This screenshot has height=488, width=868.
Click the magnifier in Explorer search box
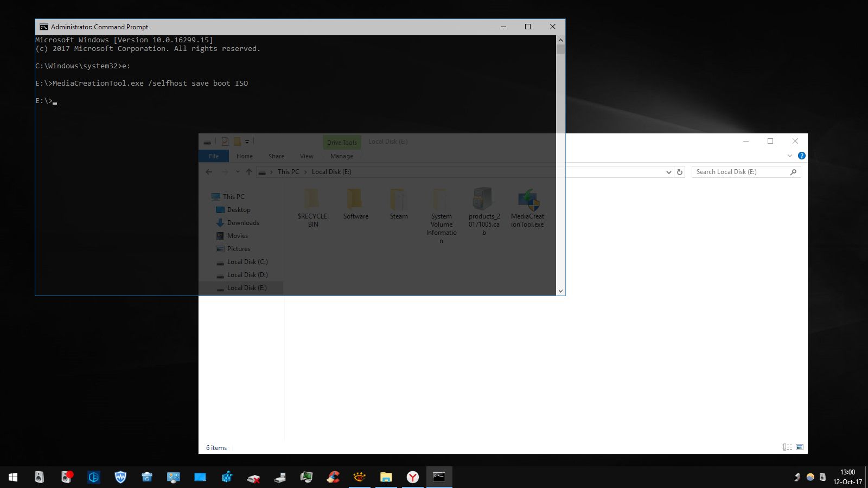[793, 172]
